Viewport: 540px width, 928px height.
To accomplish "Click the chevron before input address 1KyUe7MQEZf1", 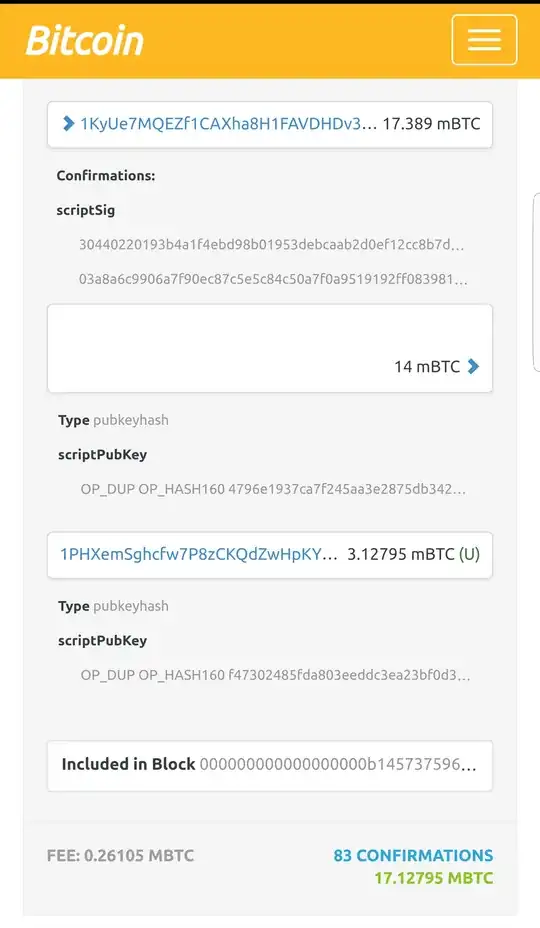I will tap(69, 123).
